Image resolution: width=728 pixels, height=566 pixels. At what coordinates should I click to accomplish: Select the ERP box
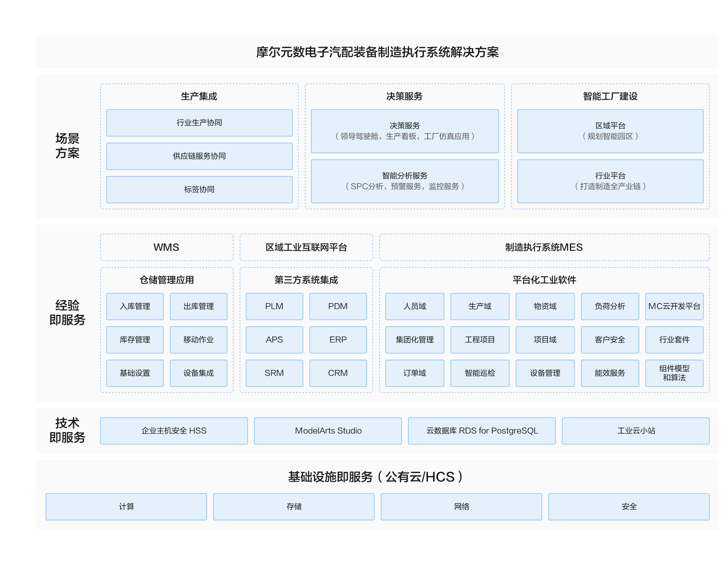338,340
